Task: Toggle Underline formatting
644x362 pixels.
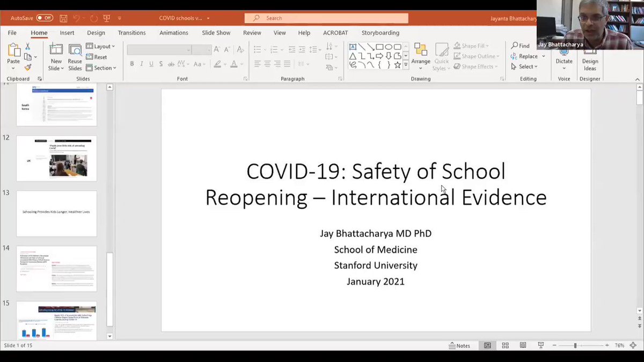Action: coord(152,64)
